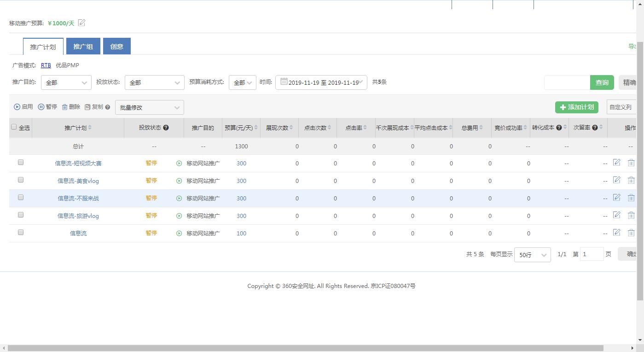
Task: Click the 转化成本 help question mark icon
Action: 559,128
